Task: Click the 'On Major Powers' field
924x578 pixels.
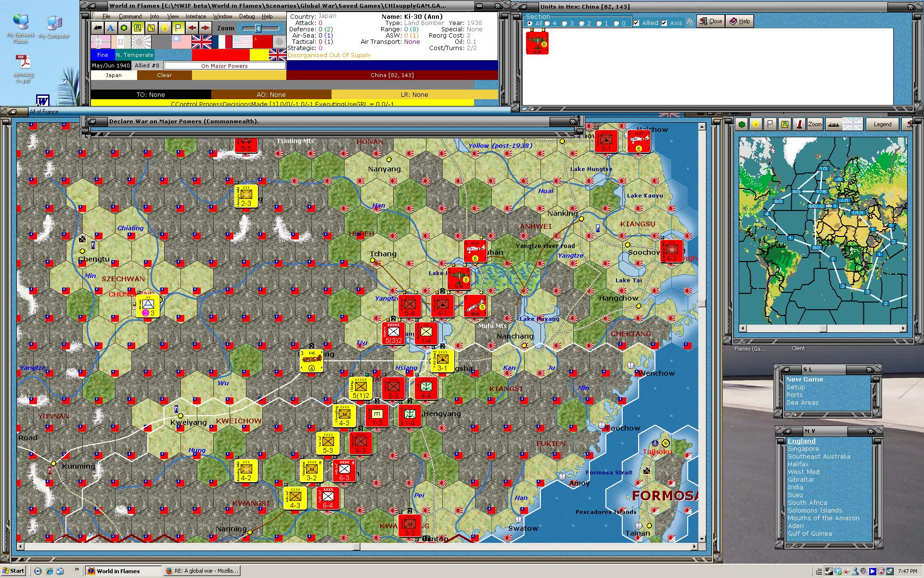Action: click(224, 66)
